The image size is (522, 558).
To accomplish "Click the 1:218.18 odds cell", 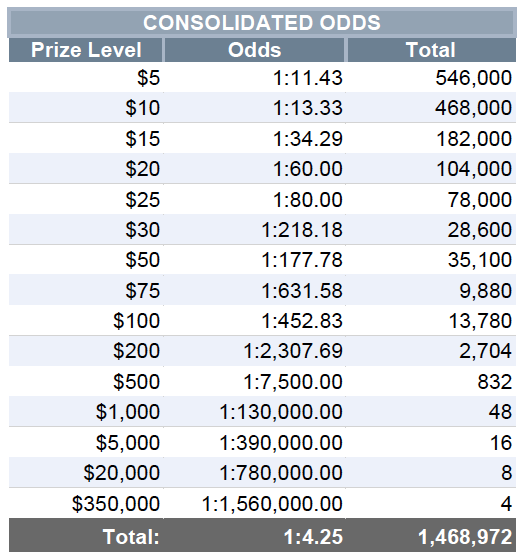I will click(254, 230).
